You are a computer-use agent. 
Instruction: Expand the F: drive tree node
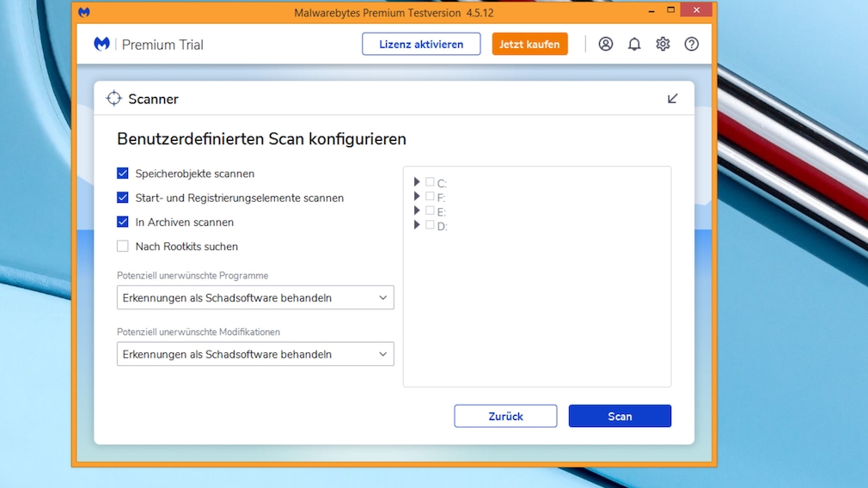point(417,197)
